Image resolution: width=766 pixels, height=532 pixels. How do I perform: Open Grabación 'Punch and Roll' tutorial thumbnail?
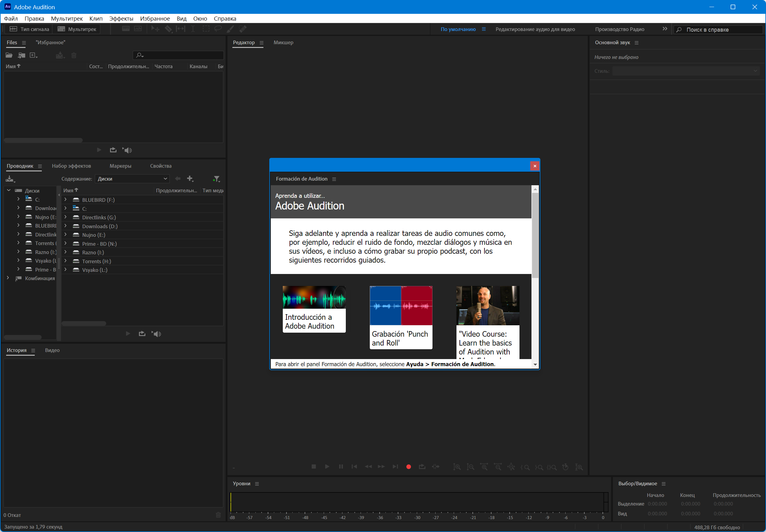pos(401,306)
